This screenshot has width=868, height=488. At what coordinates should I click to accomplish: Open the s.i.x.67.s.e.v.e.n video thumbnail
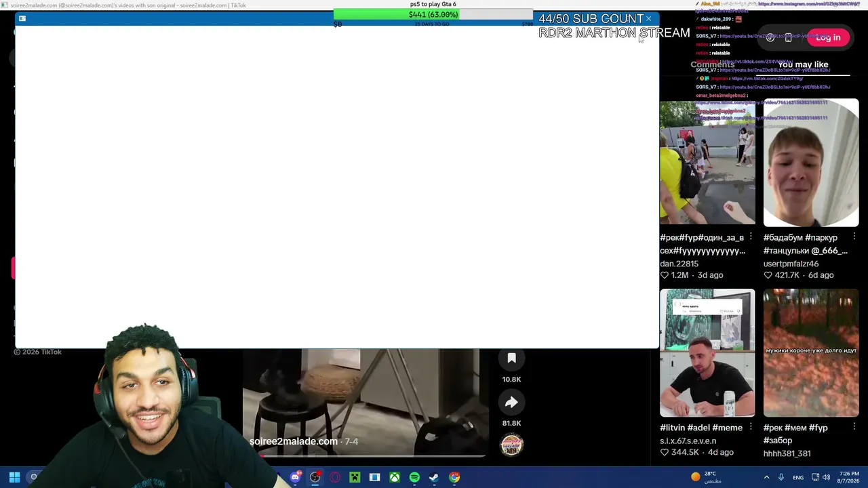click(707, 353)
